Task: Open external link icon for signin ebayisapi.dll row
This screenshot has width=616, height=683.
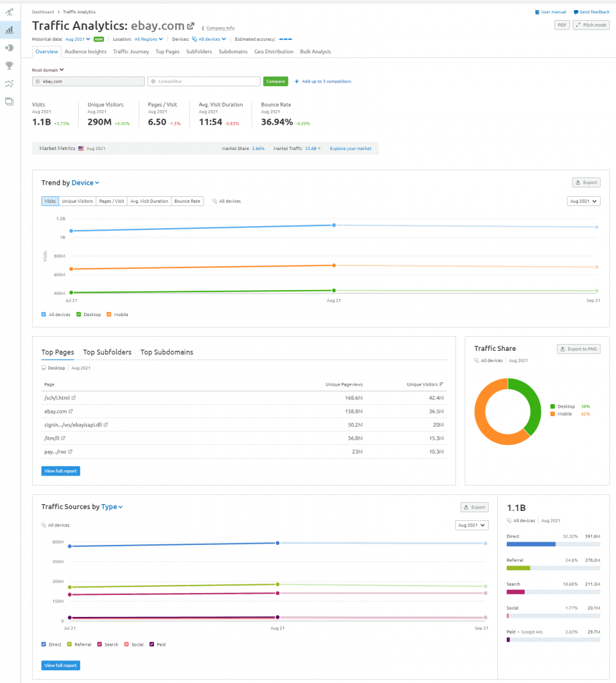Action: (105, 425)
